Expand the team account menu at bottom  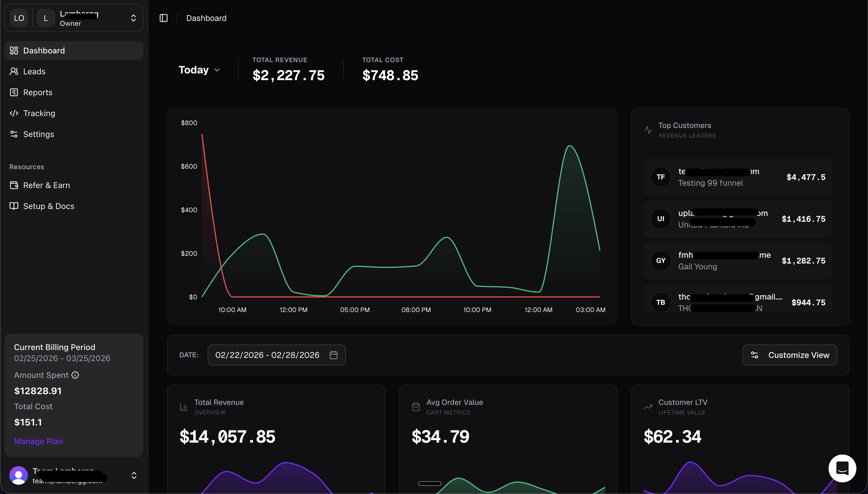coord(134,475)
